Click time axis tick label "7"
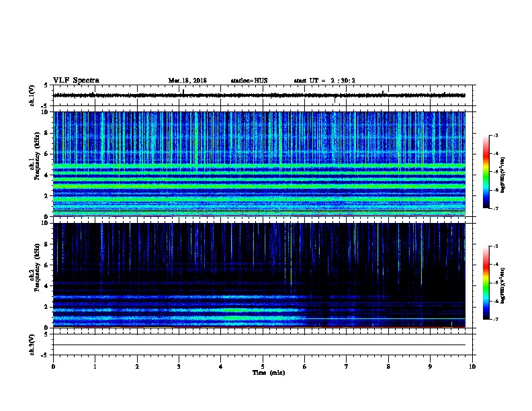 coord(347,366)
